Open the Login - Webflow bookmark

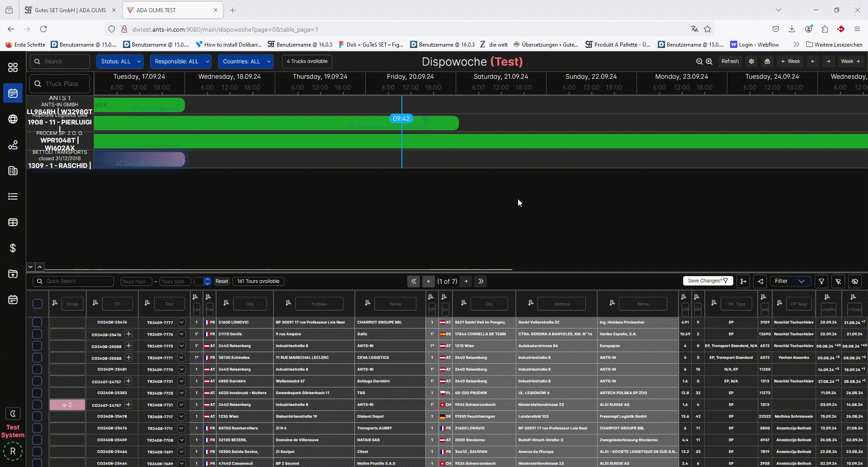[x=755, y=44]
